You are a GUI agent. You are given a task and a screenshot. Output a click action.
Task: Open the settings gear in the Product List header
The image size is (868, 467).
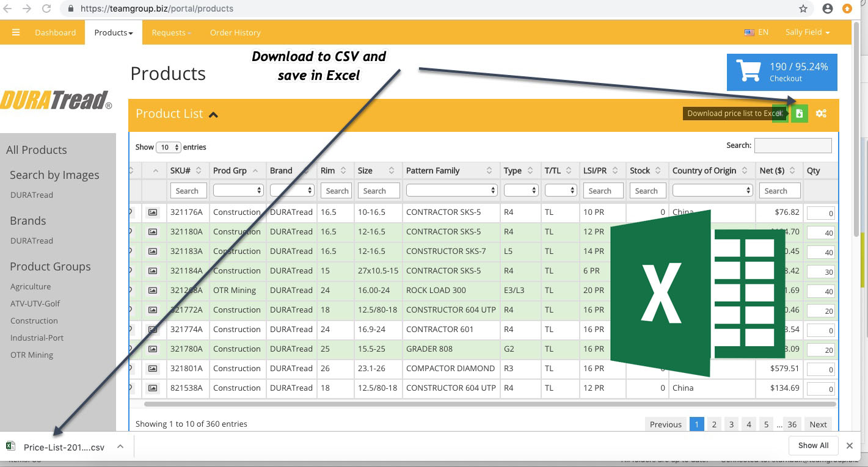click(821, 114)
